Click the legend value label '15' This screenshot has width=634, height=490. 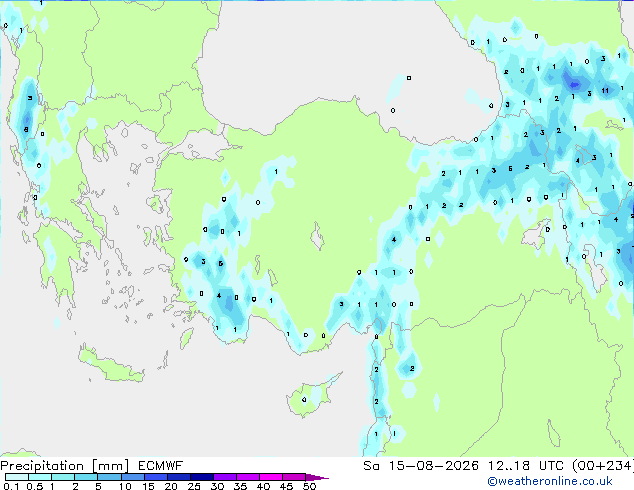click(148, 486)
